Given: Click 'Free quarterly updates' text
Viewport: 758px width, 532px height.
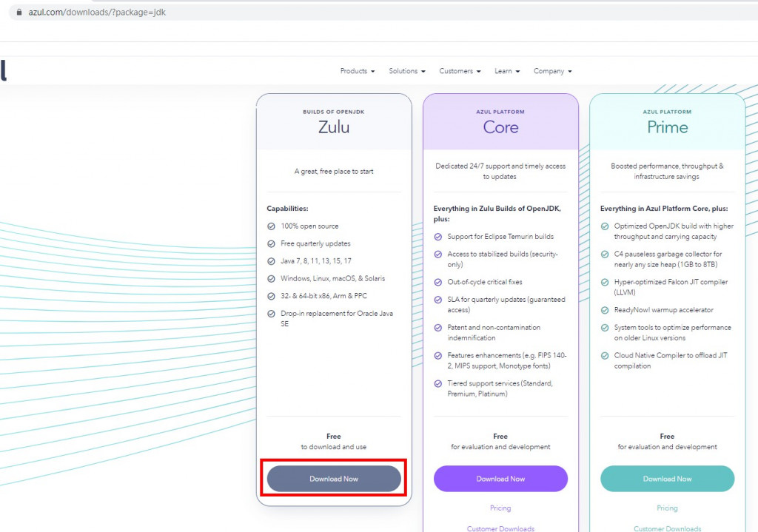Looking at the screenshot, I should (315, 243).
